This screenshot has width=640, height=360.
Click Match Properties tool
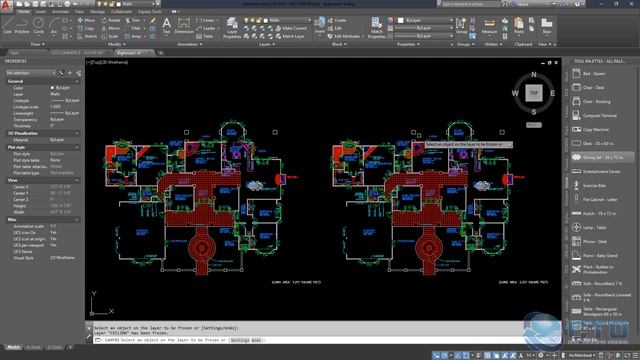(x=376, y=28)
